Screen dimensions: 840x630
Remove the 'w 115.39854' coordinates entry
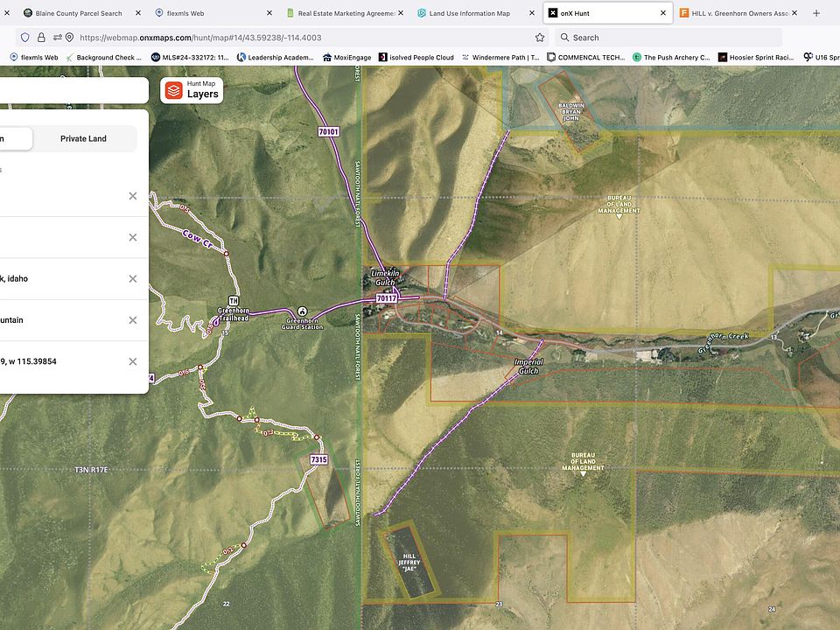click(133, 361)
